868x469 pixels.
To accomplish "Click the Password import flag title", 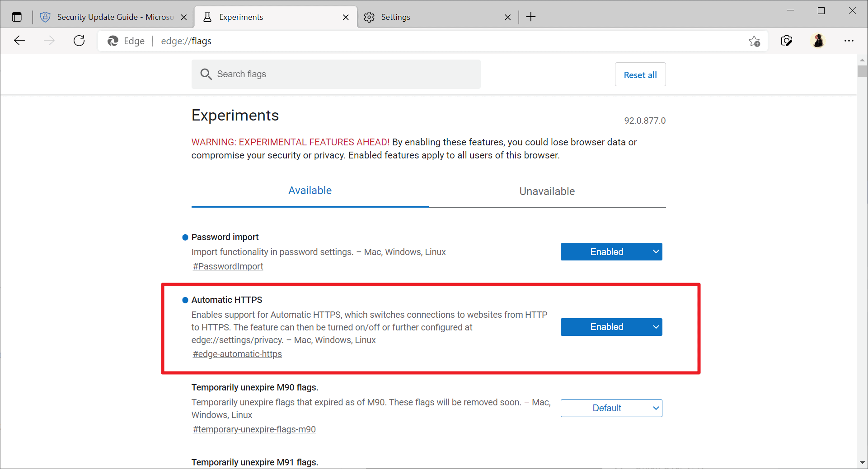I will click(225, 237).
